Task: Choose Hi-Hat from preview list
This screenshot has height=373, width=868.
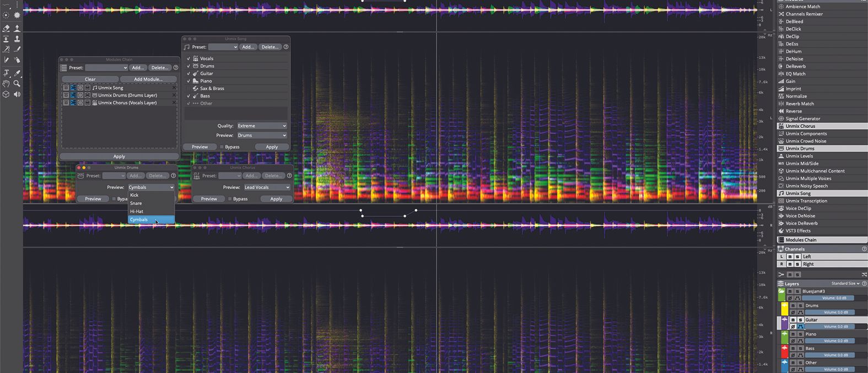Action: 151,211
